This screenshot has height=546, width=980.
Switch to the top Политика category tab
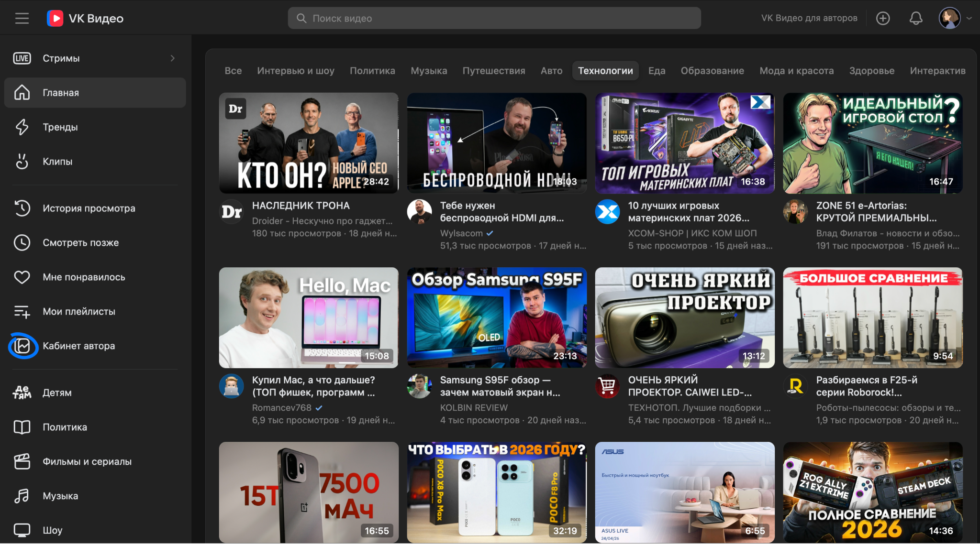372,71
